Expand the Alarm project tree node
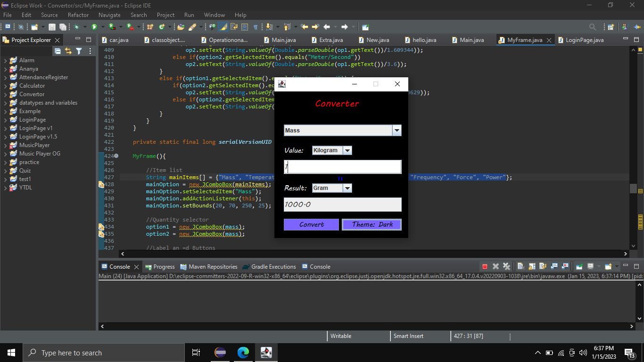Screen dimensions: 644x362 [x=5, y=60]
